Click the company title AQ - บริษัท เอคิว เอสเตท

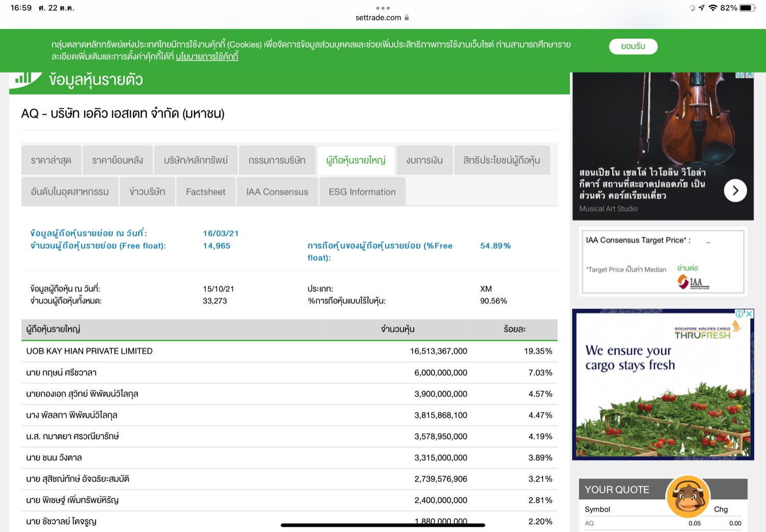point(123,113)
